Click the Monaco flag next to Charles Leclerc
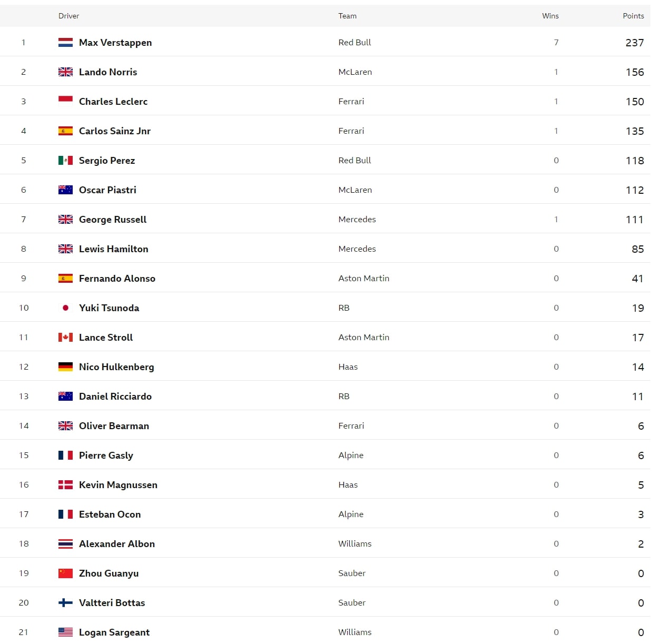The width and height of the screenshot is (659, 644). click(x=65, y=102)
